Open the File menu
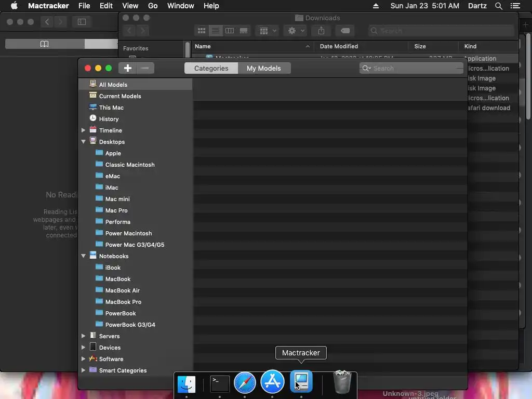This screenshot has width=532, height=399. (84, 6)
